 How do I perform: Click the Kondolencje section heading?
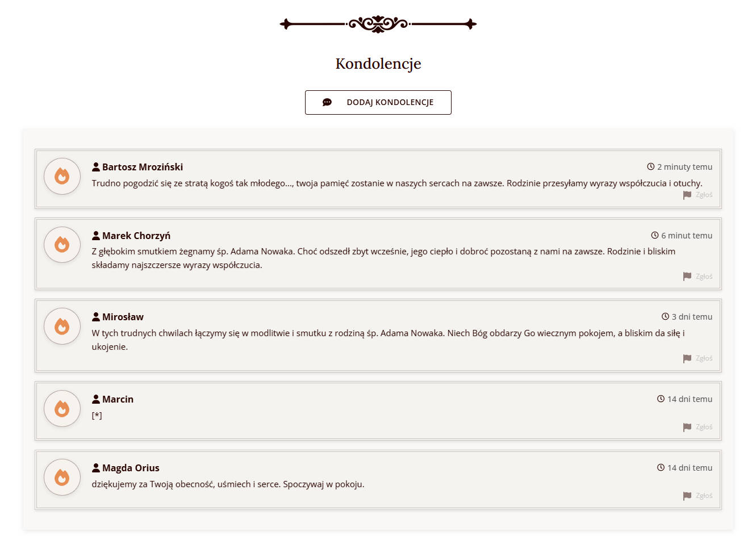point(378,64)
